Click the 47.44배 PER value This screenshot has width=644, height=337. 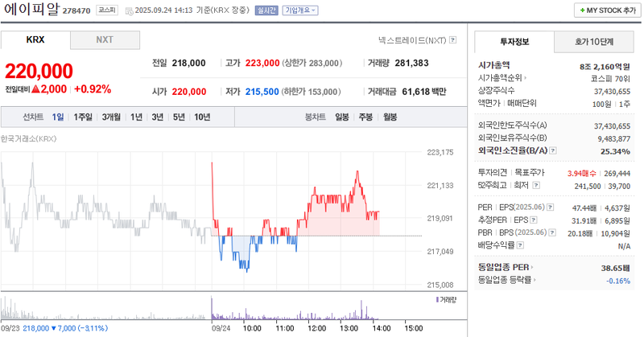pyautogui.click(x=584, y=208)
